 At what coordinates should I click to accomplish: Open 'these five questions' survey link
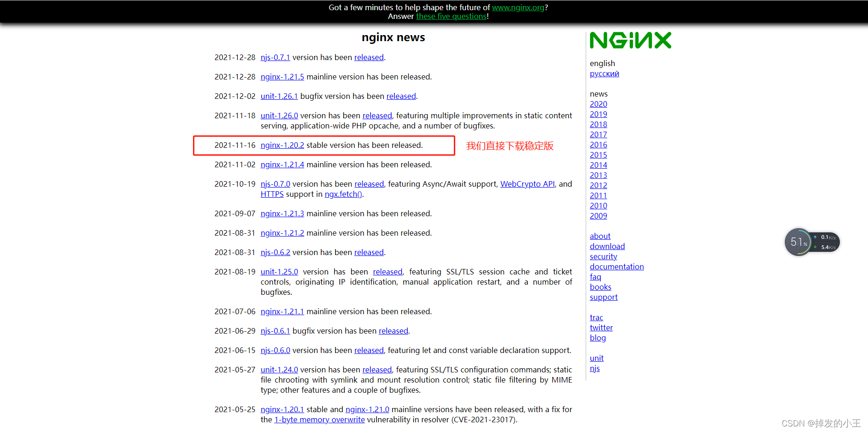[451, 16]
